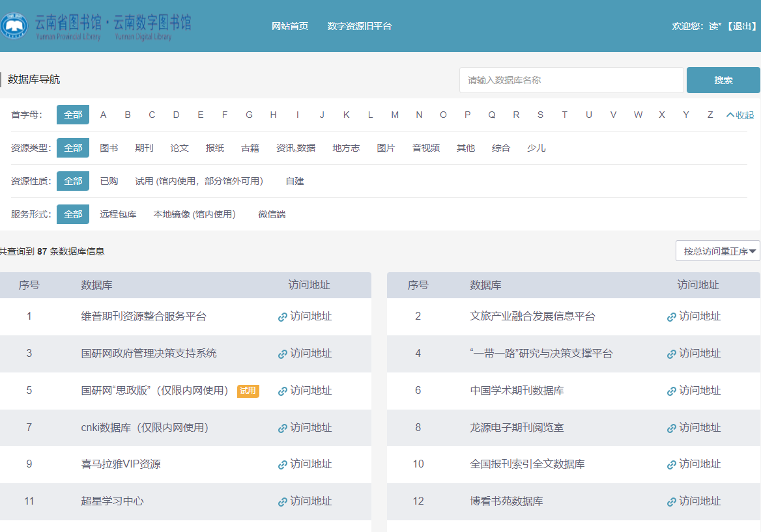Viewport: 761px width, 532px height.
Task: Click link icon for 国研网政府管理决策支持系统
Action: [x=283, y=354]
